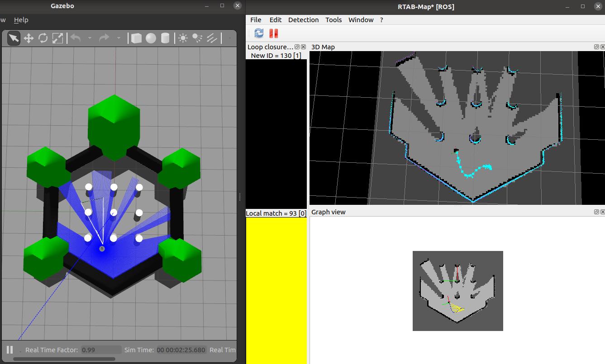Open Gazebo's Help menu
This screenshot has width=605, height=364.
coord(21,20)
